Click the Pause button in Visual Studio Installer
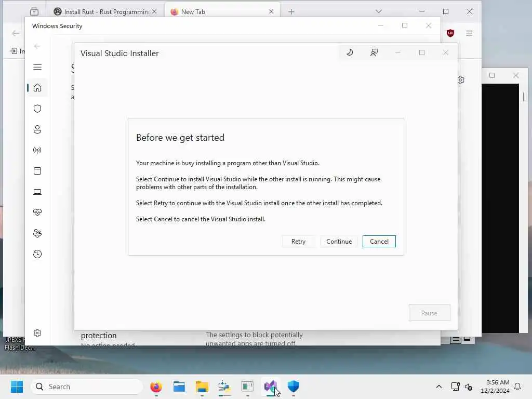Viewport: 532px width, 399px height. point(429,313)
